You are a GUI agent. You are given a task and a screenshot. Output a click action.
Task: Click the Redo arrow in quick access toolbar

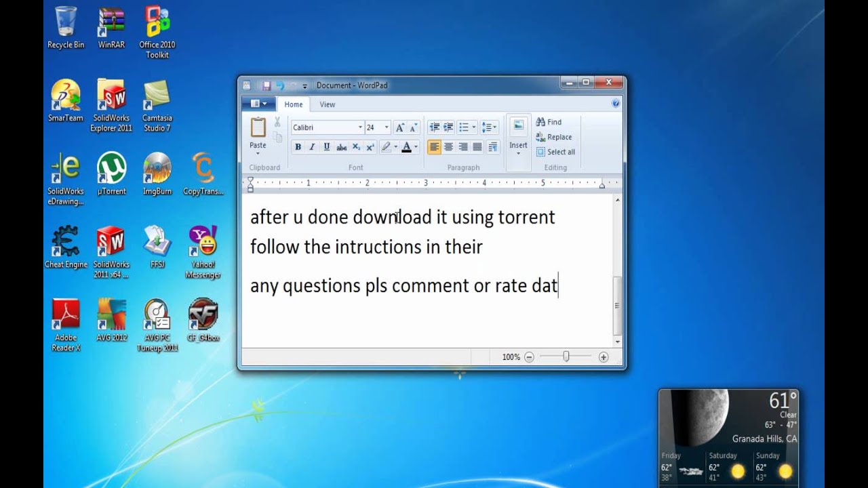(293, 85)
